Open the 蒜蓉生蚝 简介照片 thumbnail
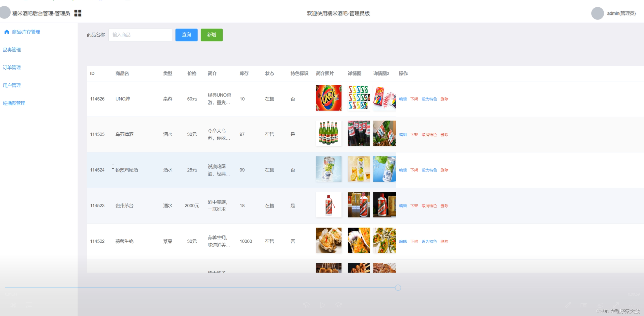Viewport: 644px width, 316px height. pyautogui.click(x=329, y=240)
